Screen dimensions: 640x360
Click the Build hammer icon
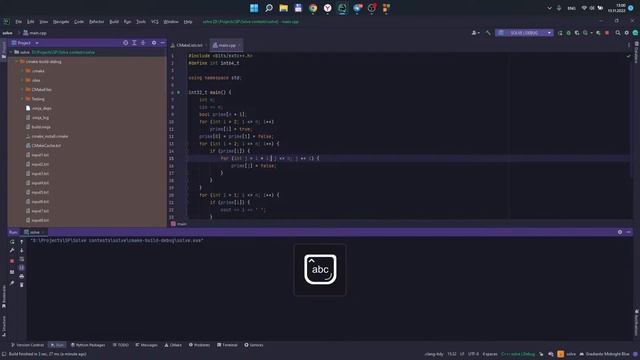click(x=488, y=33)
